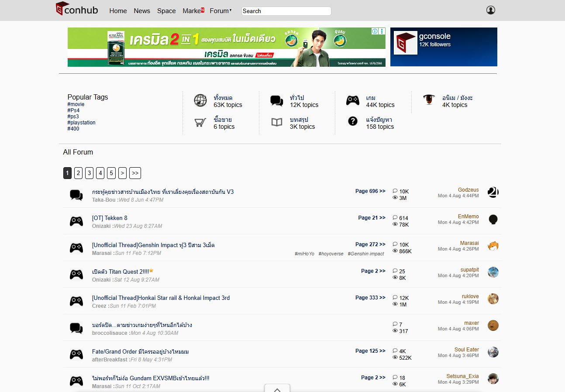Open the เปิดตัว Titan Quest 2 thread
The width and height of the screenshot is (565, 392).
121,272
